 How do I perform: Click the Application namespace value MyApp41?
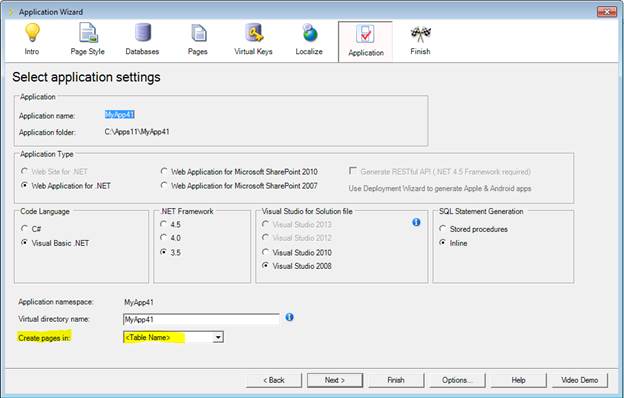139,302
